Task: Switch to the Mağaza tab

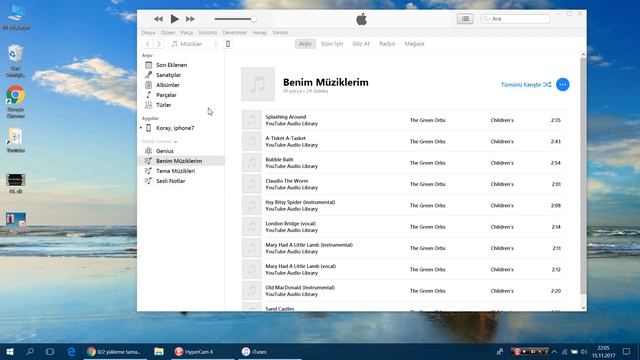Action: point(414,44)
